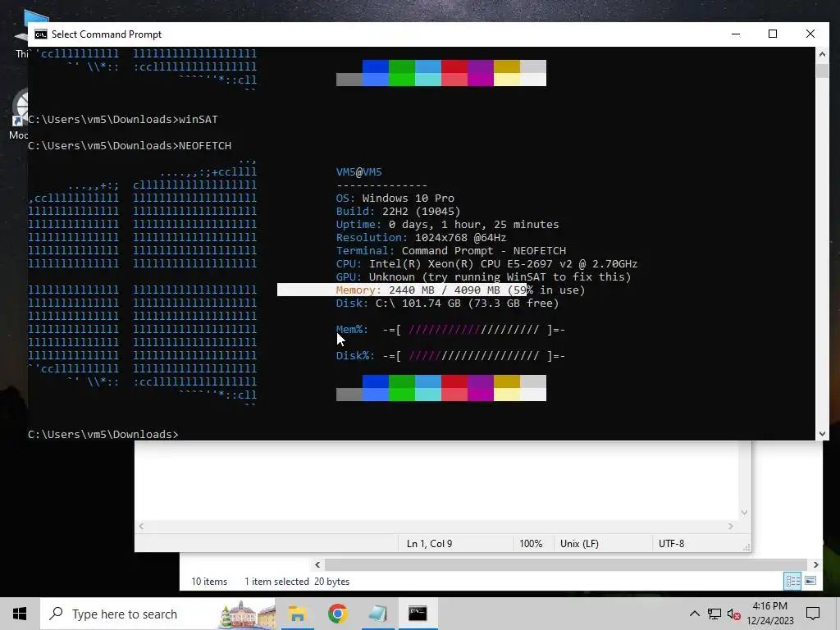
Task: Click the 'Select Command Prompt' window title
Action: tap(106, 34)
